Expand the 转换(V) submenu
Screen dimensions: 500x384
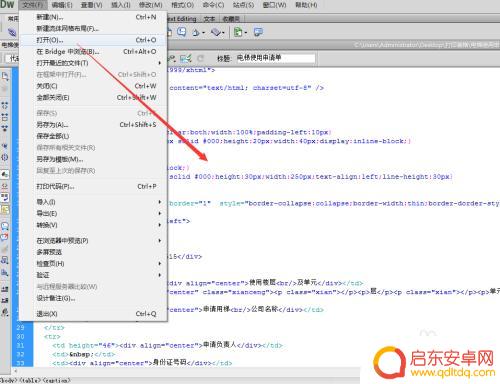93,225
